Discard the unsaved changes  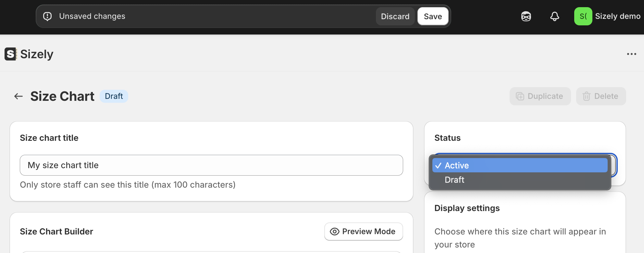(395, 16)
